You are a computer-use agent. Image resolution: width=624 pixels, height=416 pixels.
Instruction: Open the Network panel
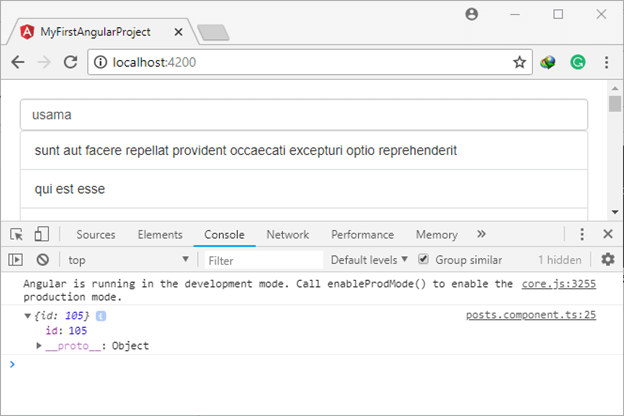tap(288, 234)
